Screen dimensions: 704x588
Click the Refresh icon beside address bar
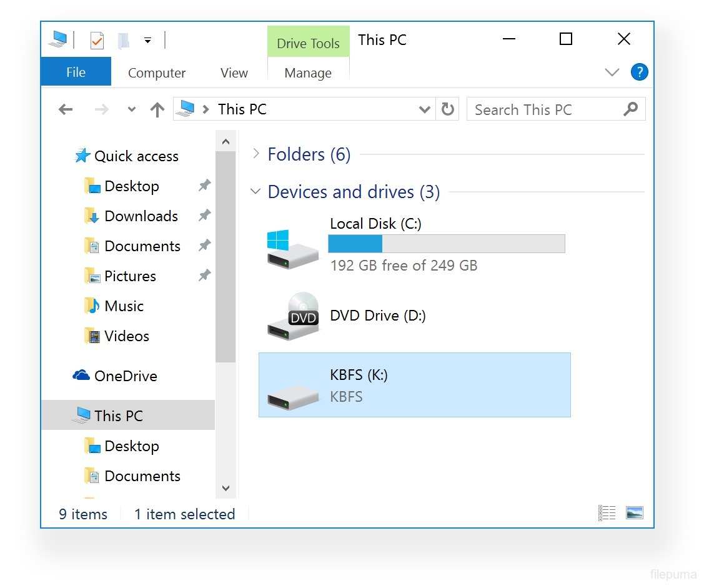[447, 109]
